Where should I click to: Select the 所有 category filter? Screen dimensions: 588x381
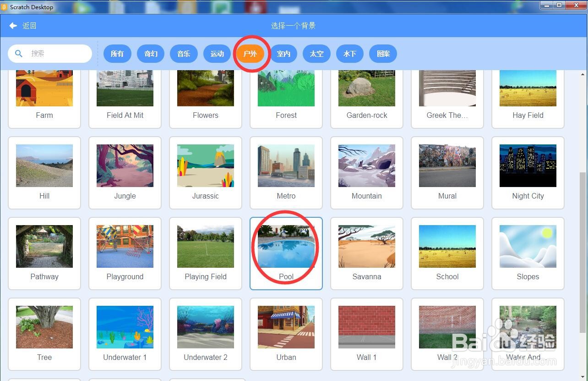point(117,54)
